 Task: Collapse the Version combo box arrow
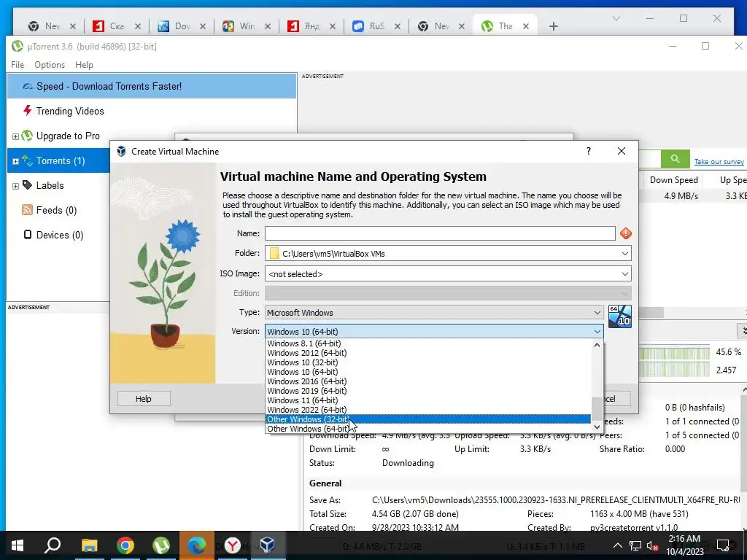[597, 332]
